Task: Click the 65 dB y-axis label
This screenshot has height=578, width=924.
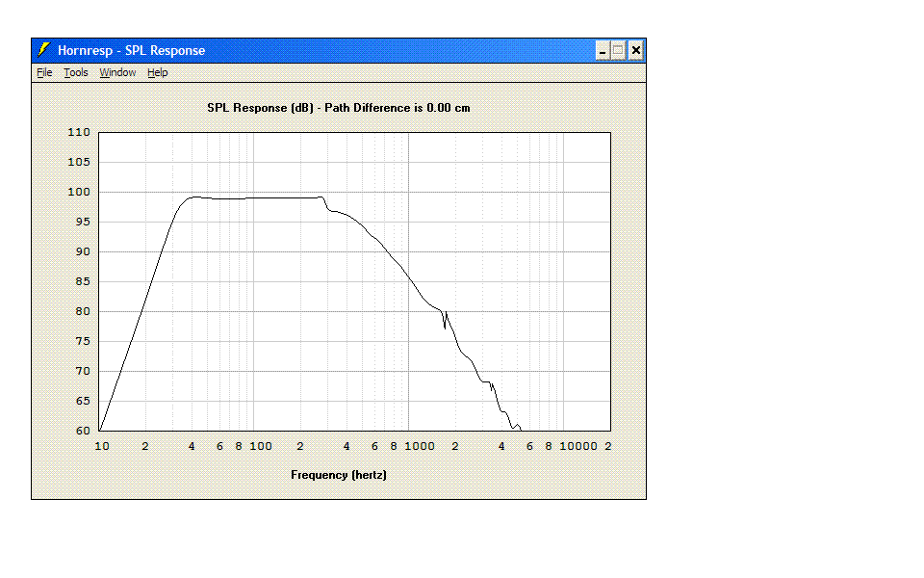Action: pos(83,401)
